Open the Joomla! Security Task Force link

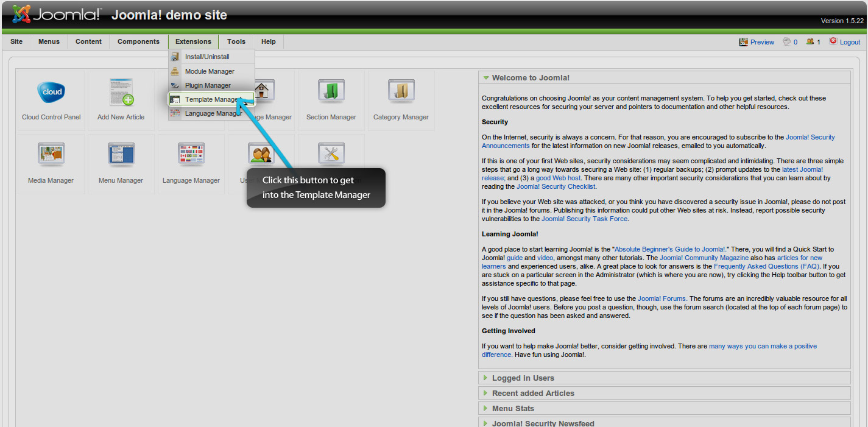(x=585, y=219)
